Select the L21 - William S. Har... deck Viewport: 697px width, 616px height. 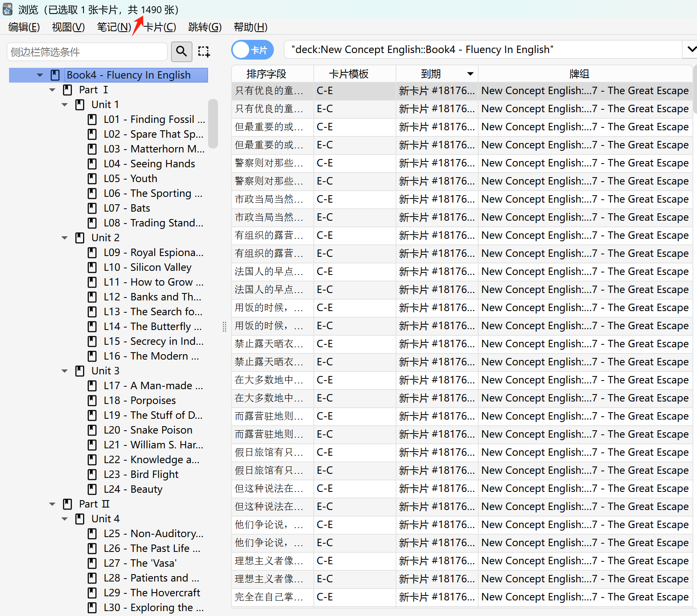[x=153, y=445]
